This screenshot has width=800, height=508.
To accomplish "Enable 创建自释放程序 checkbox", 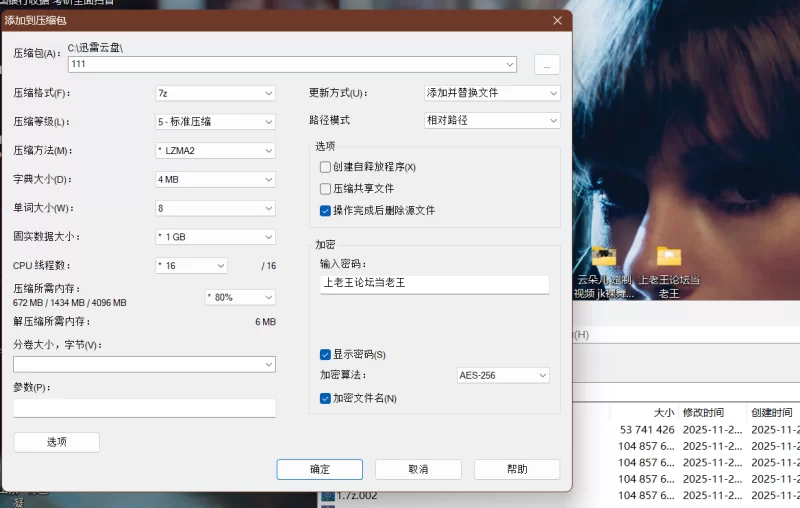I will click(x=325, y=167).
